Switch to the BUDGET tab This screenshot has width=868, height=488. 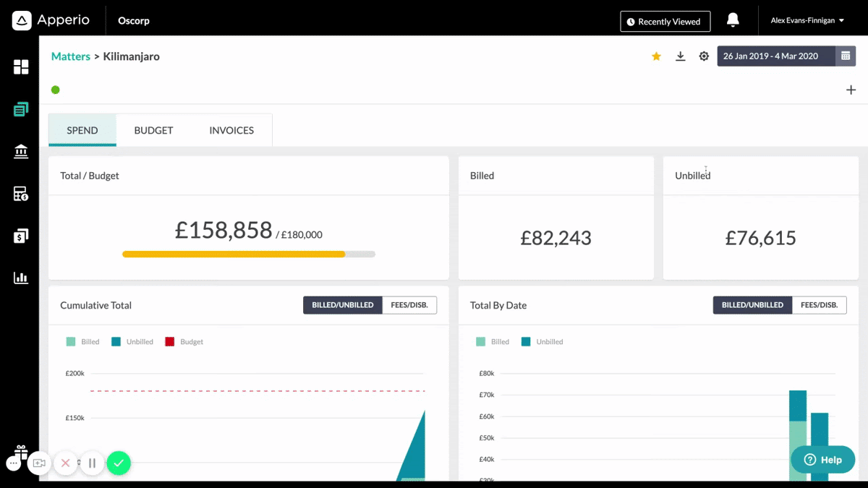(x=153, y=130)
